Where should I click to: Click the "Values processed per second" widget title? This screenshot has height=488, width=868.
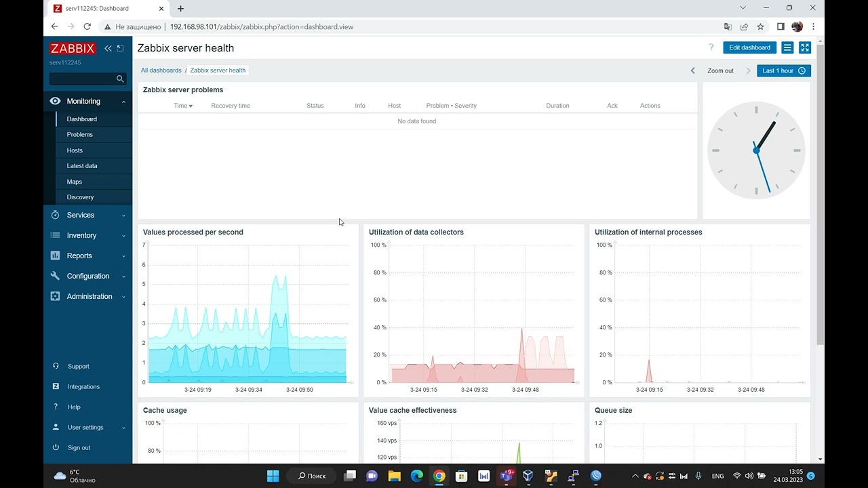click(x=193, y=232)
